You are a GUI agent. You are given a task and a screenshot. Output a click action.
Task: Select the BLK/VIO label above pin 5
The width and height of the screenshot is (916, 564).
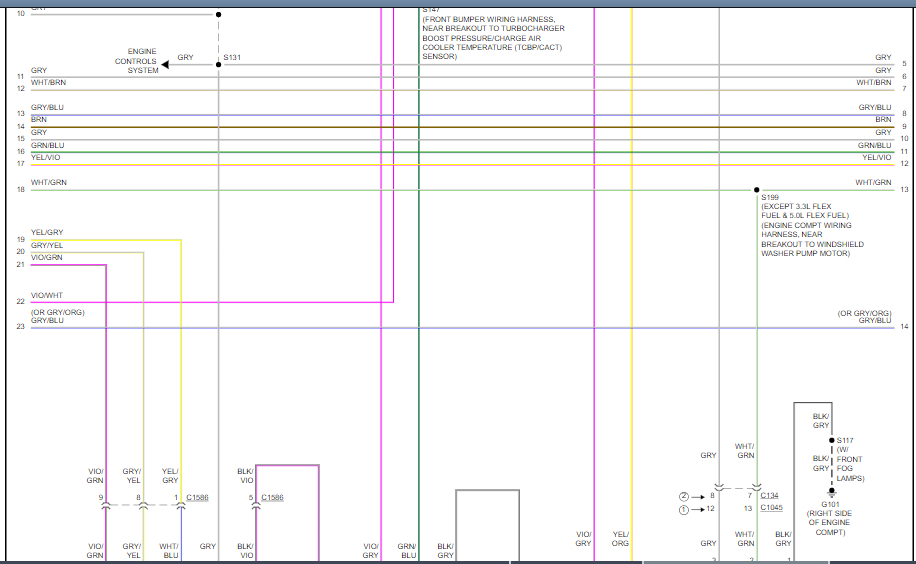click(245, 476)
